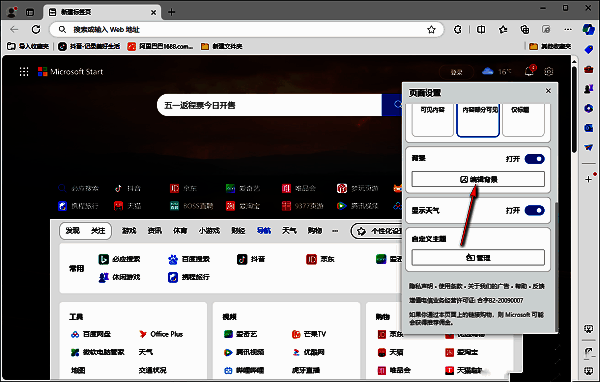Open the Games chess piece sidebar icon
This screenshot has height=382, width=600.
(x=589, y=89)
